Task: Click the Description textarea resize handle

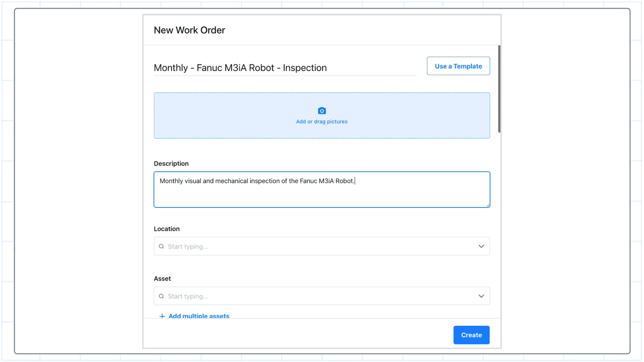Action: click(488, 205)
